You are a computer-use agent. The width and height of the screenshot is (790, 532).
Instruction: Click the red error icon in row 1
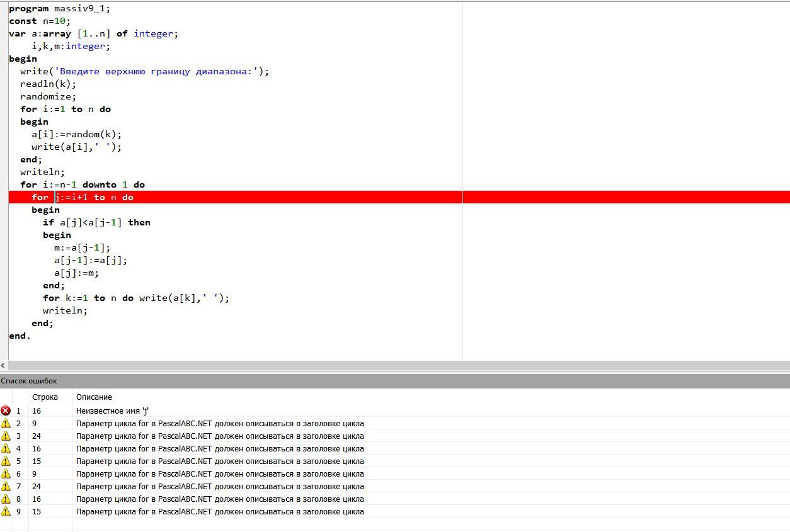[6, 410]
